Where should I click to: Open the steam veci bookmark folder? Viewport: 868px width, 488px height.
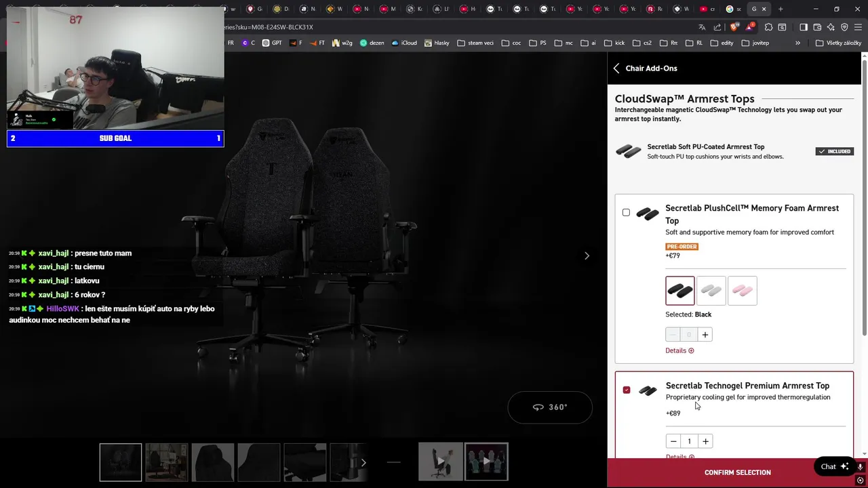click(x=475, y=43)
